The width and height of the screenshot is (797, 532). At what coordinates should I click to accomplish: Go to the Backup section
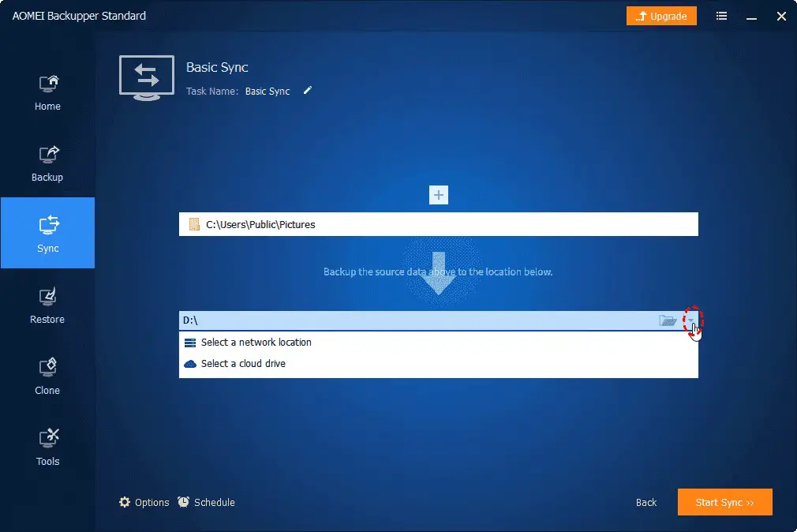[x=47, y=163]
